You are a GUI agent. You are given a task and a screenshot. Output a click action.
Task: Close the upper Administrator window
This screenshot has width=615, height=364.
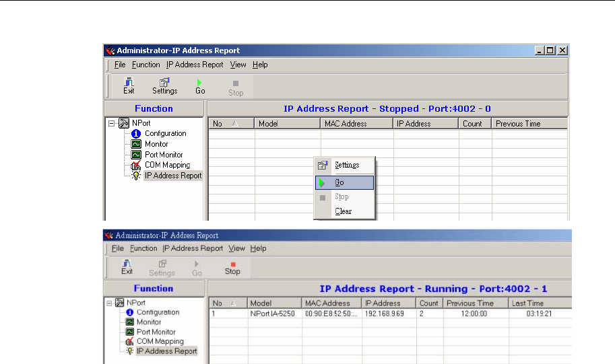pos(562,50)
